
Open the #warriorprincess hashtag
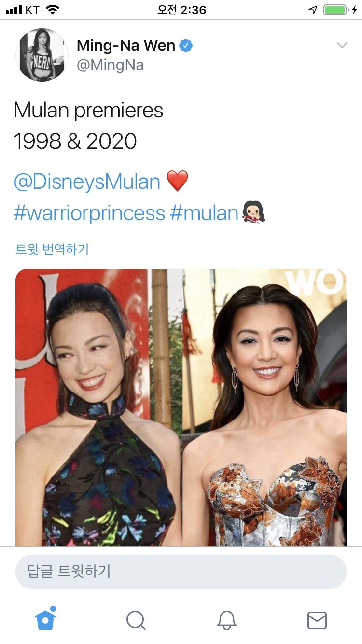(89, 213)
